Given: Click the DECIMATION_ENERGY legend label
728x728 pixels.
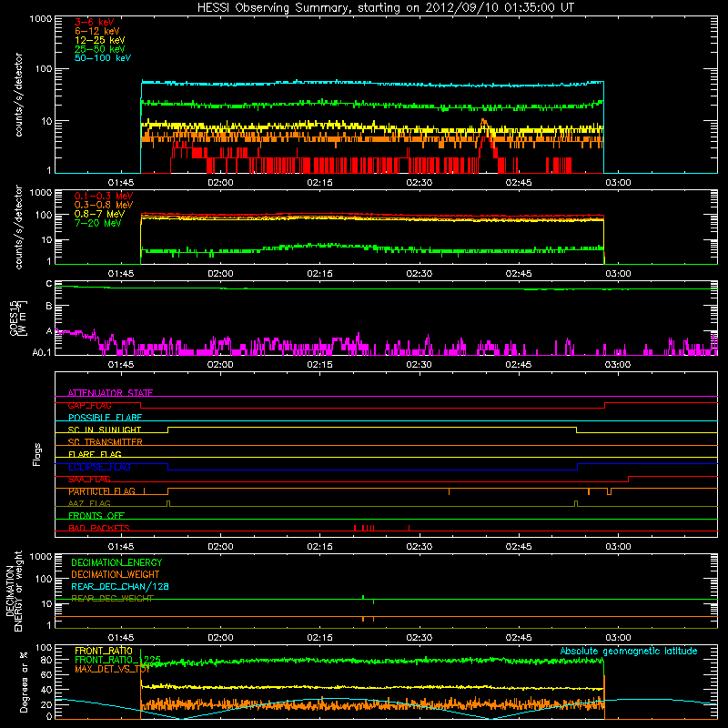Looking at the screenshot, I should pos(116,562).
